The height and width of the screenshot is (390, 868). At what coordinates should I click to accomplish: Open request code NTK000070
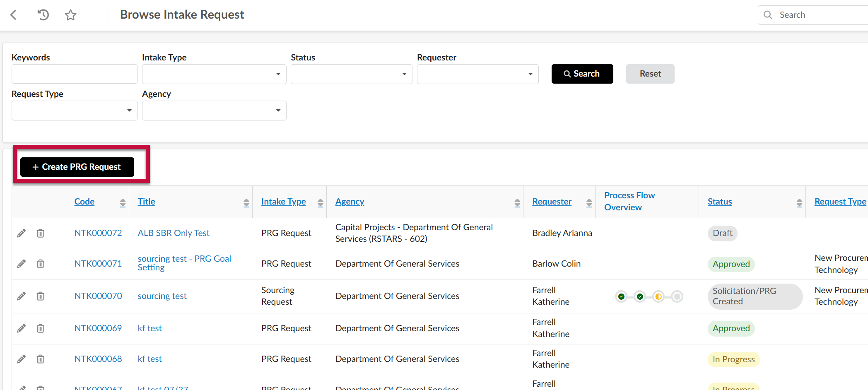pyautogui.click(x=98, y=296)
